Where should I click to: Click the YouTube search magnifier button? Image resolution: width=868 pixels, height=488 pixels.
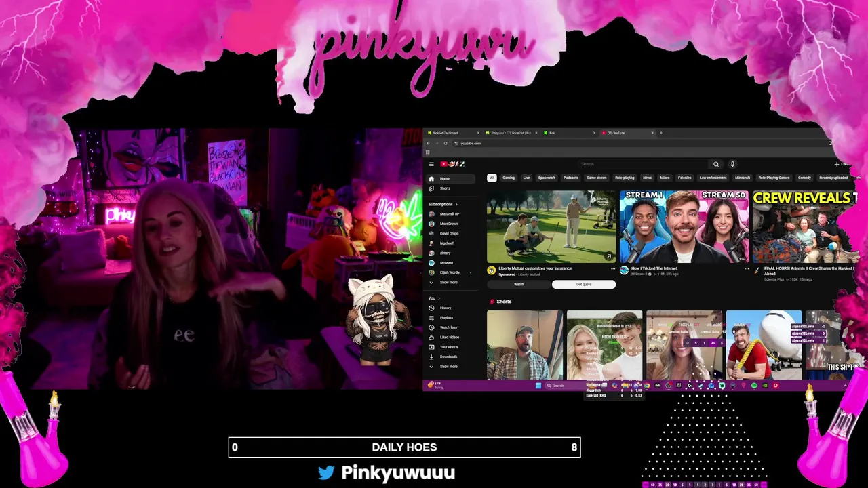pyautogui.click(x=715, y=164)
